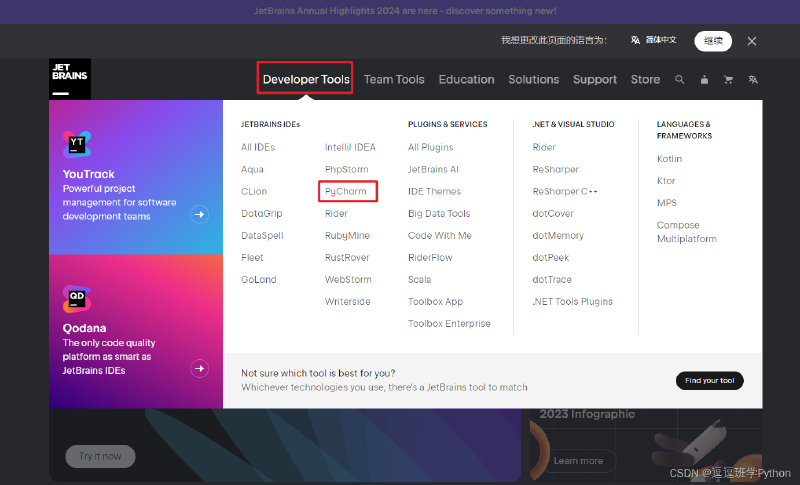This screenshot has width=800, height=485.
Task: Open the MPS link
Action: coord(666,202)
